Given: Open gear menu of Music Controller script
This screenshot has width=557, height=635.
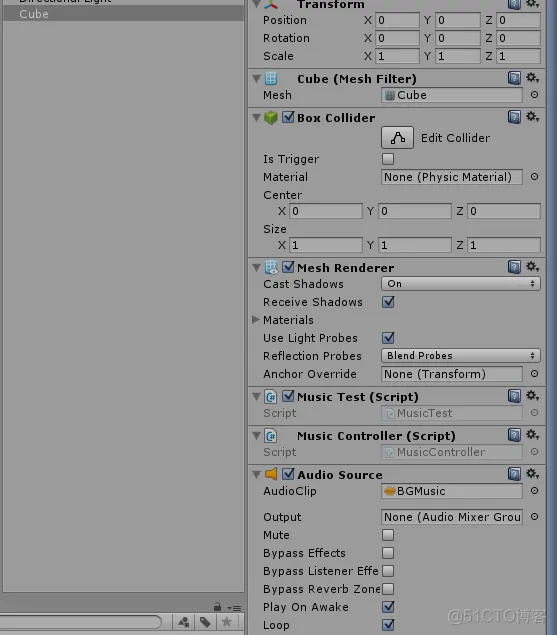Looking at the screenshot, I should [x=532, y=435].
